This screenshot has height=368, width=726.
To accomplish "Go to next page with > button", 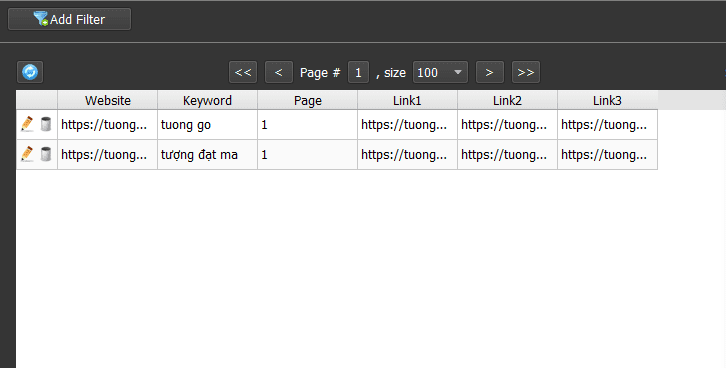I will [x=490, y=72].
